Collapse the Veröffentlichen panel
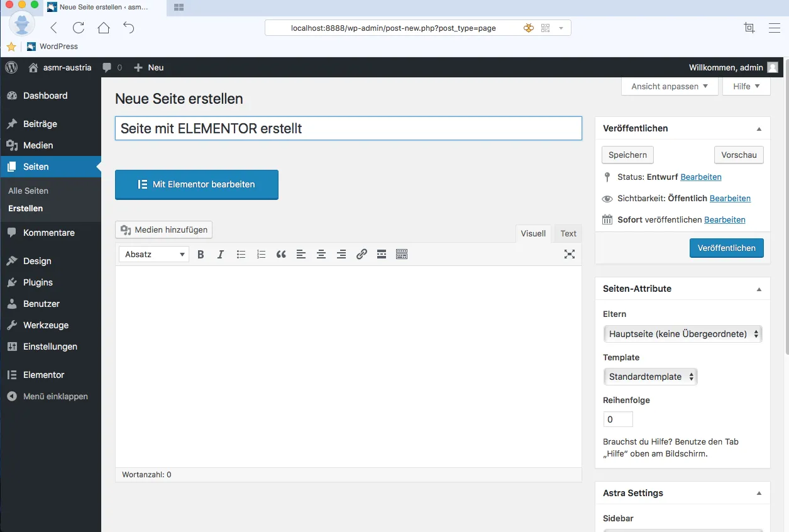789x532 pixels. click(759, 128)
